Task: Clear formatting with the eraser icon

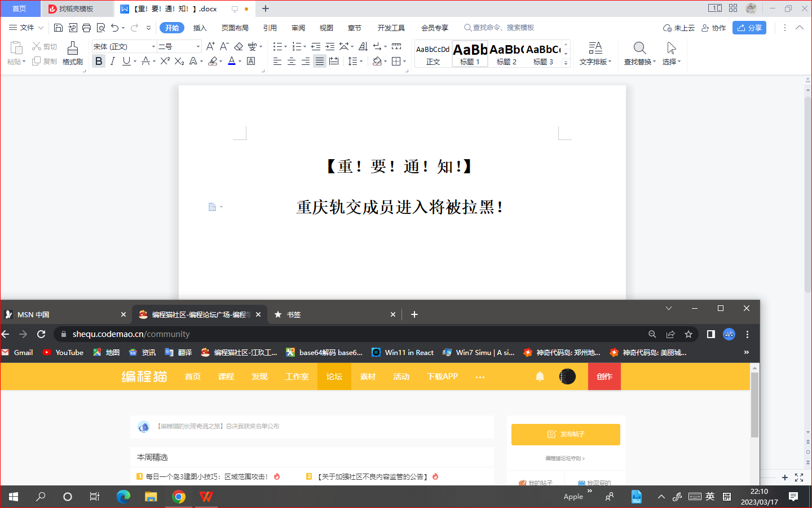Action: (x=239, y=46)
